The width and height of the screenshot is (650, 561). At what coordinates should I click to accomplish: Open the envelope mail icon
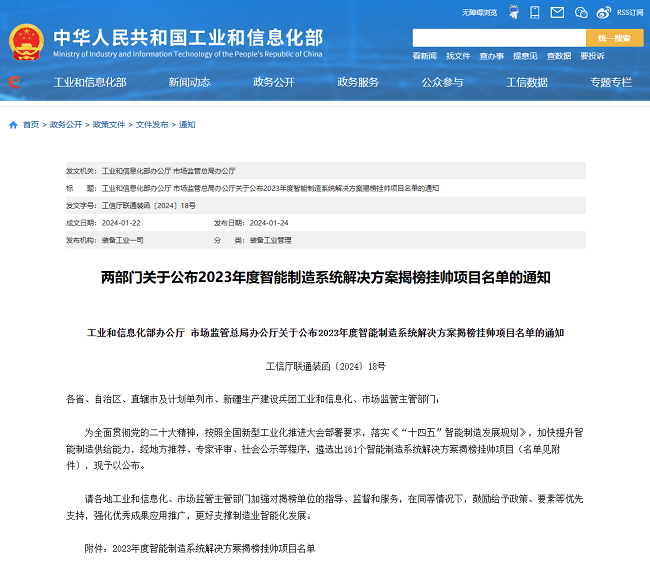coord(557,12)
